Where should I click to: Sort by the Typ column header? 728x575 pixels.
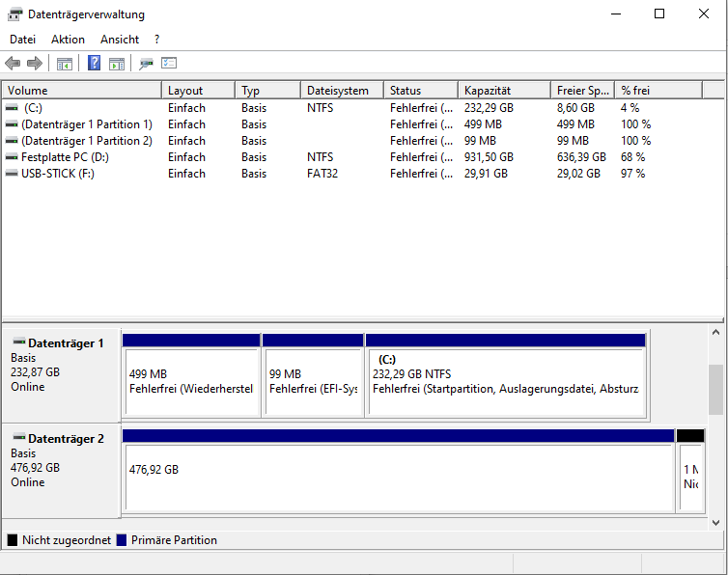click(x=267, y=91)
